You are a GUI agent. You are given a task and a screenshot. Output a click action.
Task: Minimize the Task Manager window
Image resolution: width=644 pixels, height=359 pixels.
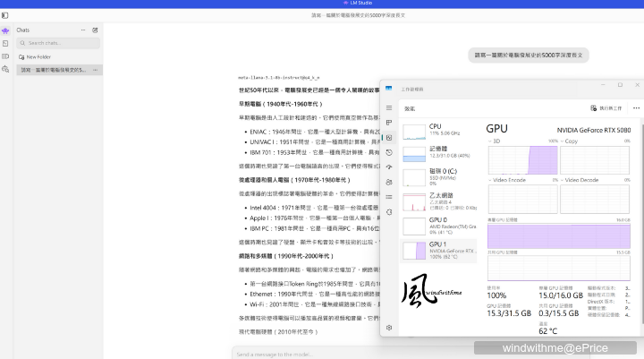[x=603, y=85]
